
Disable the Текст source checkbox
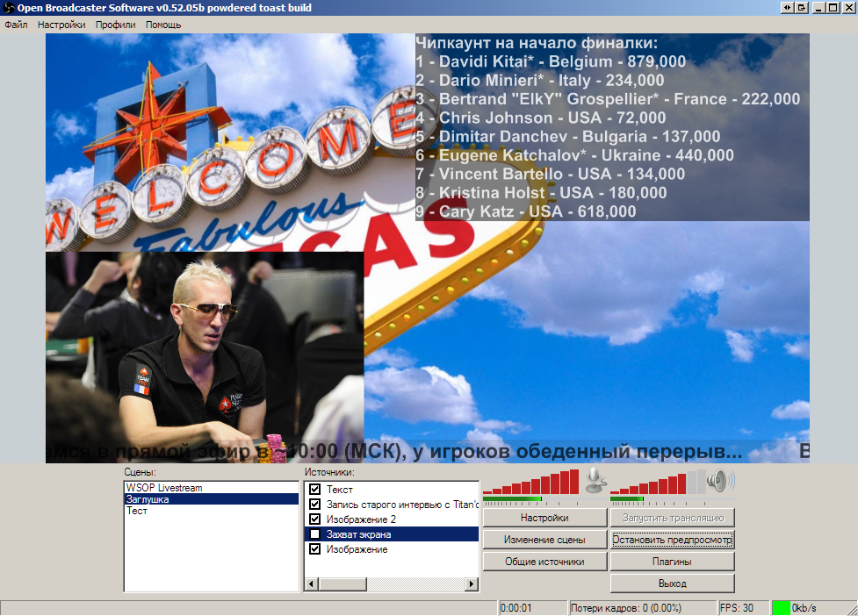point(315,490)
